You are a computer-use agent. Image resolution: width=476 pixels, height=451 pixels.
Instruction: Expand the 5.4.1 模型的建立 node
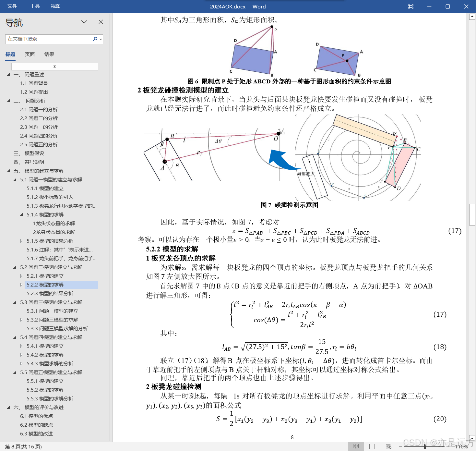[21, 346]
